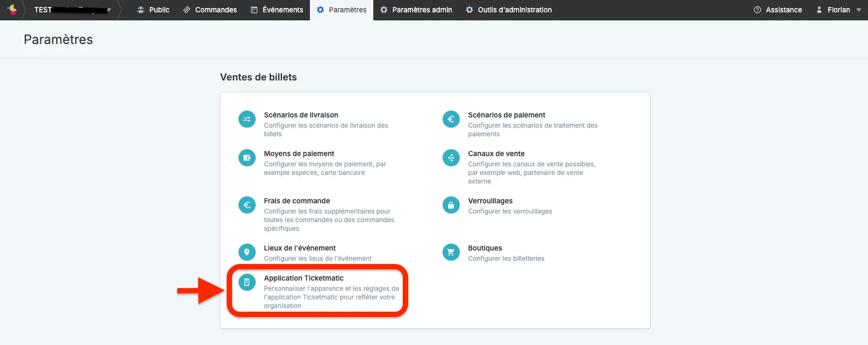Open the Scénarios de livraison shuffle icon

point(247,119)
